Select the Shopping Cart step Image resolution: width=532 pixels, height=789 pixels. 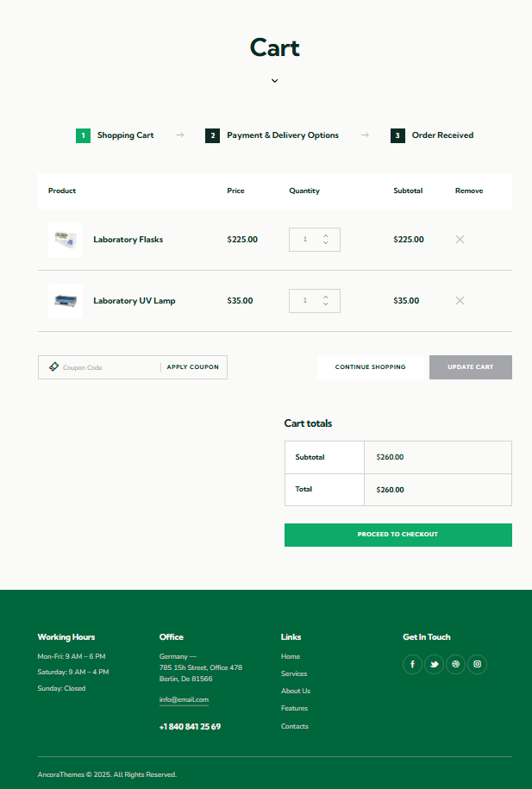tap(115, 135)
